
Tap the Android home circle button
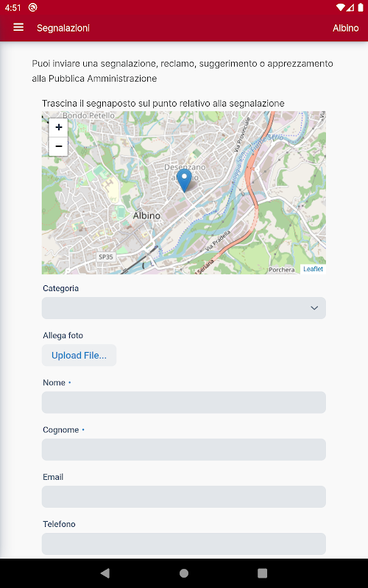click(x=184, y=573)
